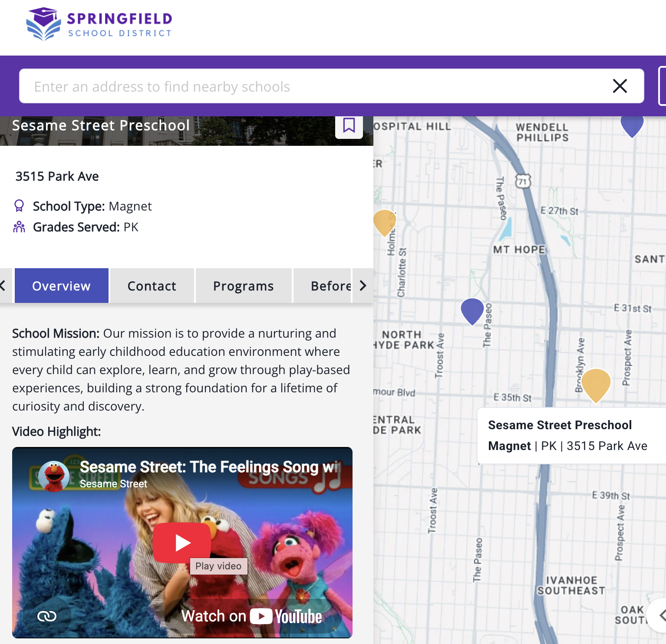Click the route 71 highway shield on map
The image size is (666, 644).
[x=523, y=181]
